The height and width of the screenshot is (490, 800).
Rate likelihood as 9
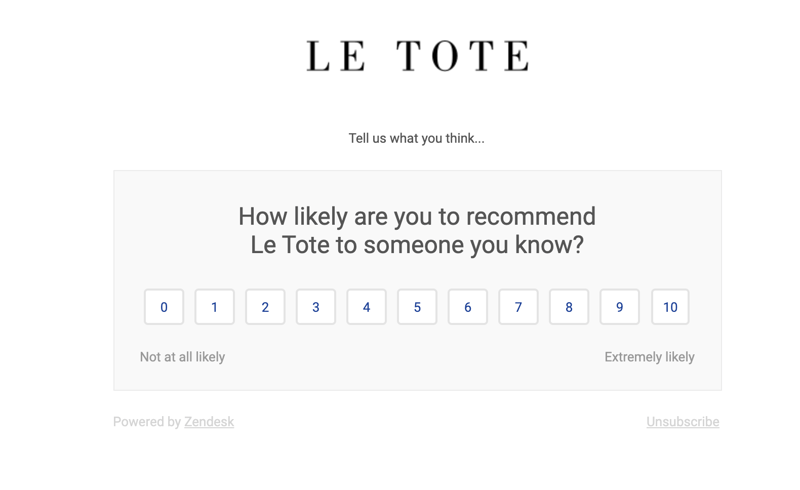(619, 307)
